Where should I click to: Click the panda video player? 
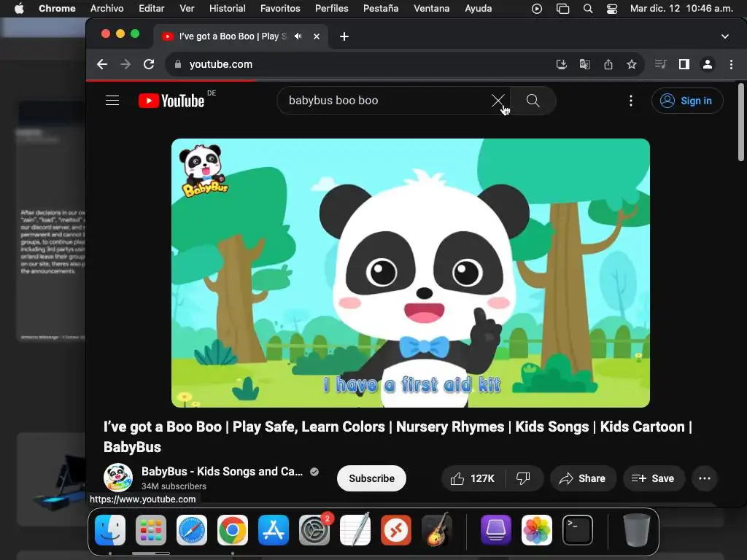411,273
